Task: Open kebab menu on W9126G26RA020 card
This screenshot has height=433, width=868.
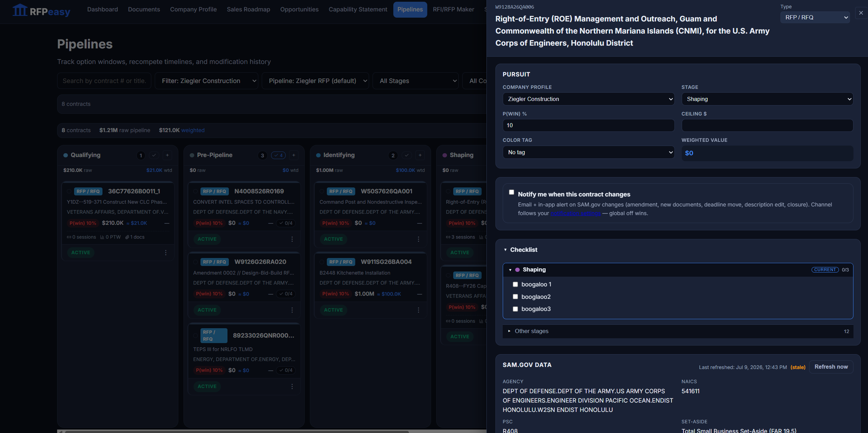Action: tap(292, 310)
